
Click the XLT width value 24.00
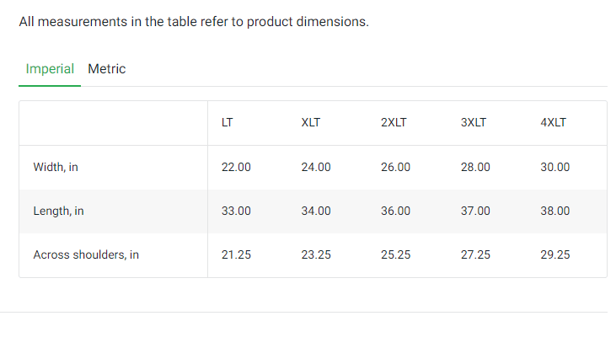pos(316,167)
